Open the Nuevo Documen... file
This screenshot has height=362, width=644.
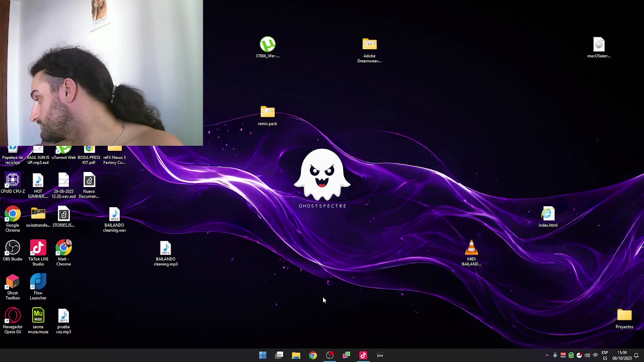click(89, 186)
